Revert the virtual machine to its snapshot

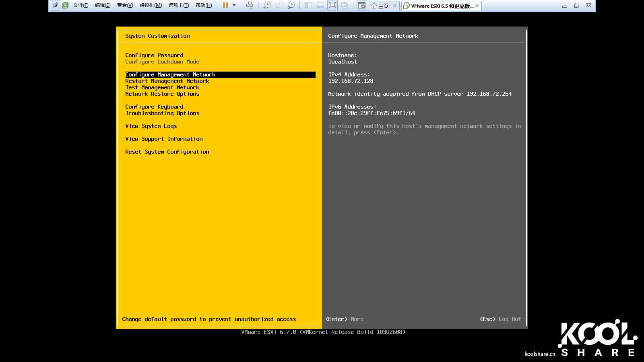[279, 5]
